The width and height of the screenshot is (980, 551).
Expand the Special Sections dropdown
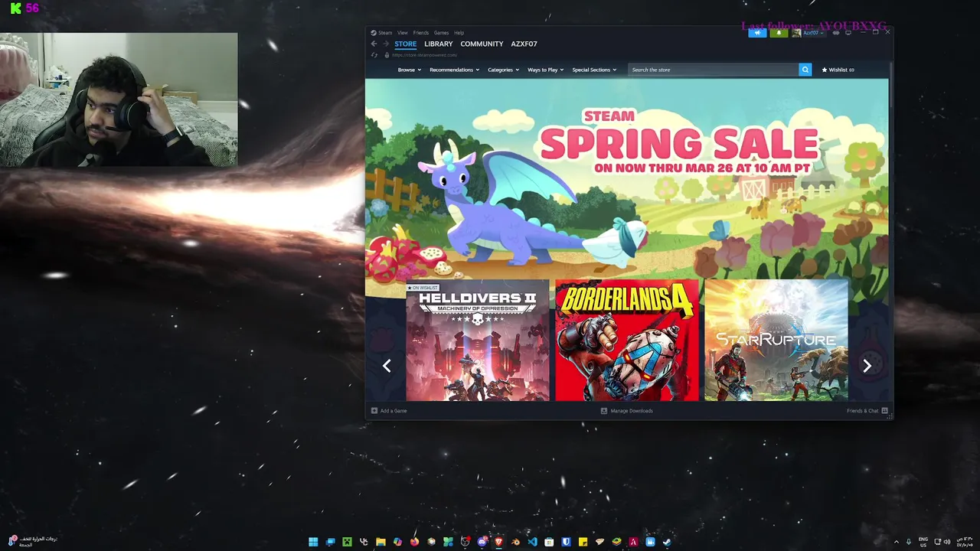click(x=594, y=70)
